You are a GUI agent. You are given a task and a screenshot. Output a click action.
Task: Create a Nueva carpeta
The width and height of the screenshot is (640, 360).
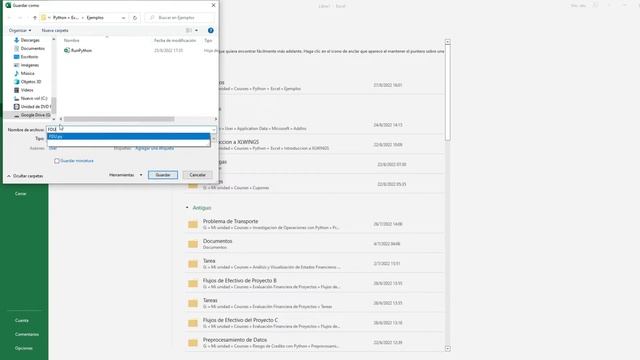(x=55, y=31)
